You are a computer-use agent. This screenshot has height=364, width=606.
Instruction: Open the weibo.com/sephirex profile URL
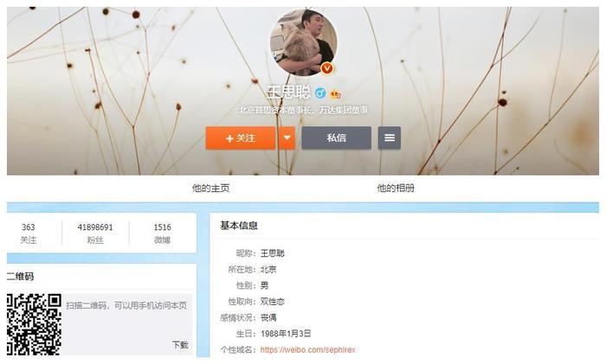(307, 349)
